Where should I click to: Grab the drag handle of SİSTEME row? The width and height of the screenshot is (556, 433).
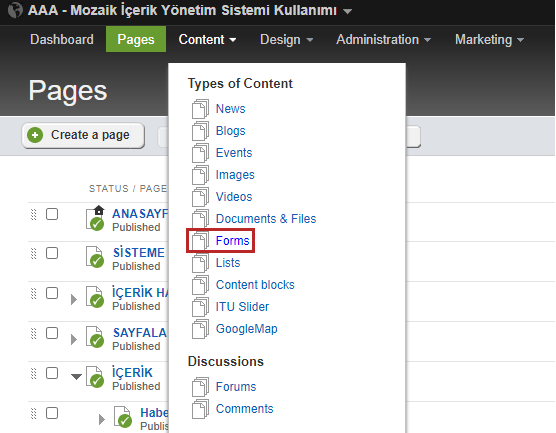pyautogui.click(x=34, y=254)
